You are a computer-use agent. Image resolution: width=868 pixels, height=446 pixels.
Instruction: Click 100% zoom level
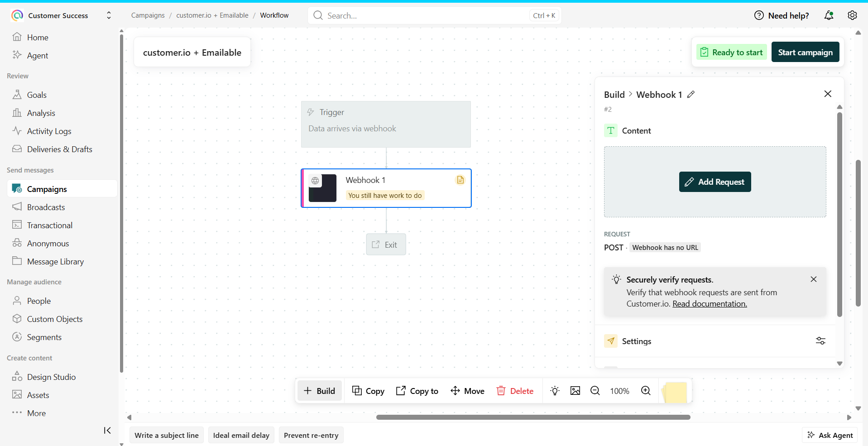click(619, 391)
